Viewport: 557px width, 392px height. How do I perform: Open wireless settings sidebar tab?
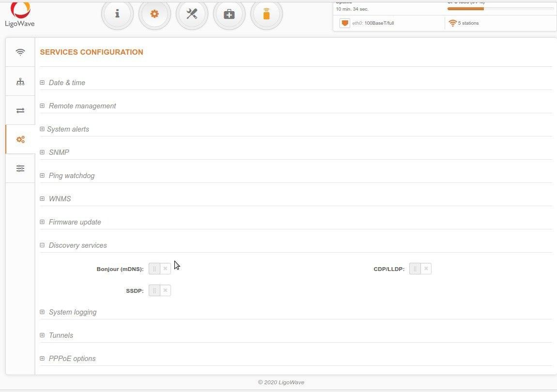20,52
